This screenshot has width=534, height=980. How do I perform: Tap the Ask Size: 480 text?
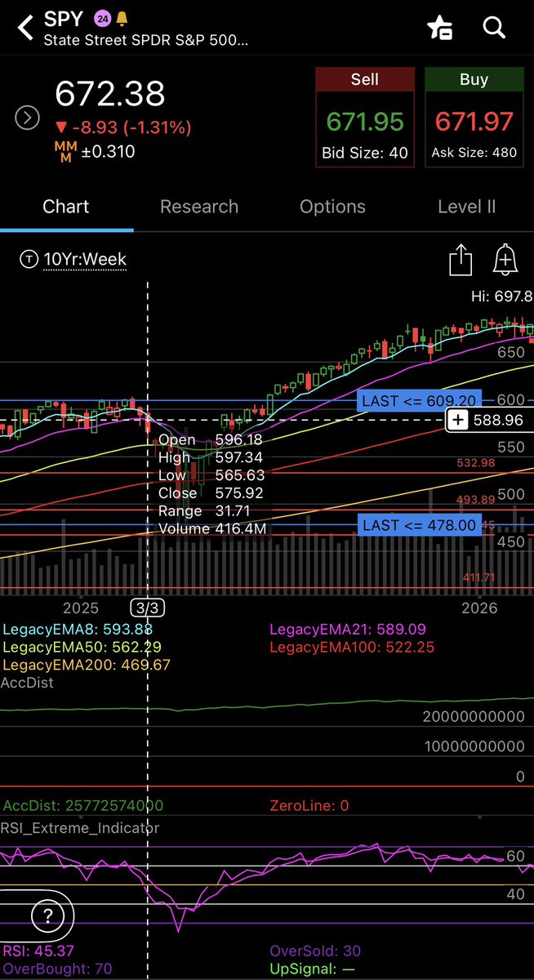pyautogui.click(x=474, y=153)
